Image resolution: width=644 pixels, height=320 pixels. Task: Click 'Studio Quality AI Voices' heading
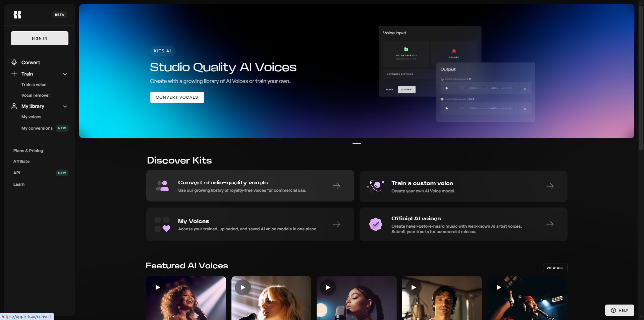223,67
